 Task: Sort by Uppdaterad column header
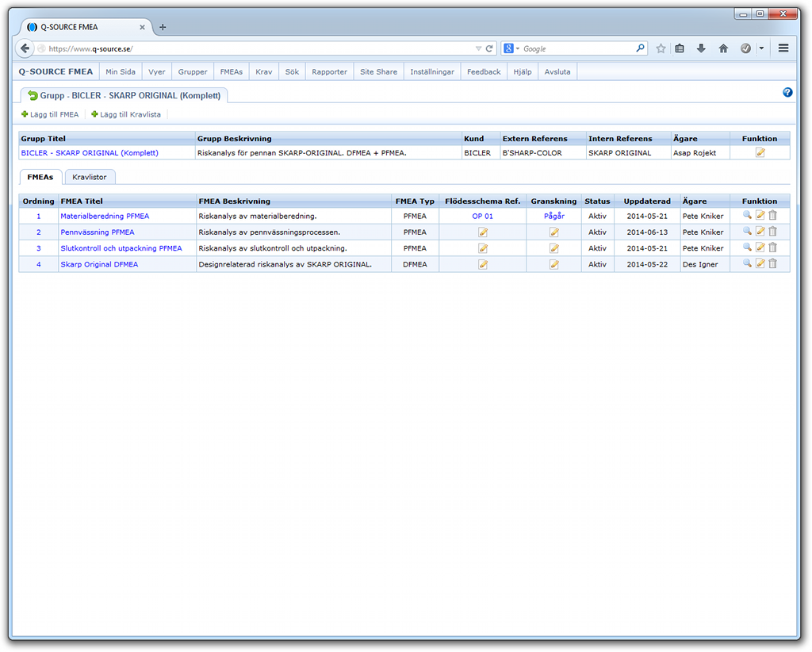point(647,201)
